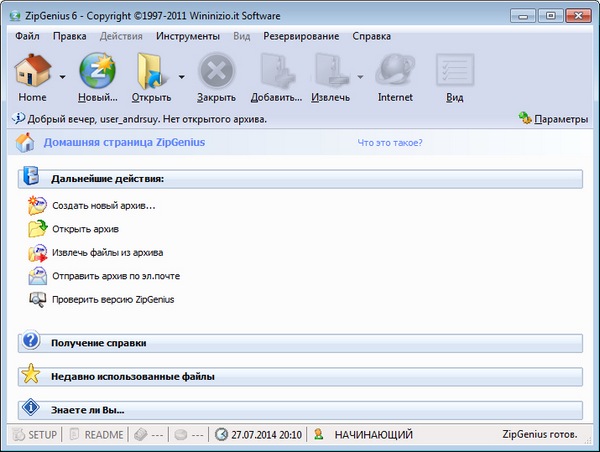Open the Файл menu
The height and width of the screenshot is (452, 600).
[x=28, y=36]
